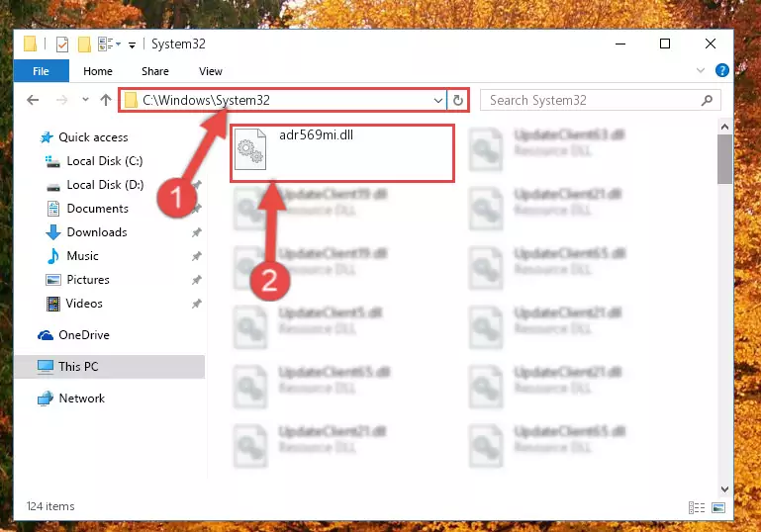This screenshot has width=761, height=532.
Task: Maximize the System32 window
Action: (665, 44)
